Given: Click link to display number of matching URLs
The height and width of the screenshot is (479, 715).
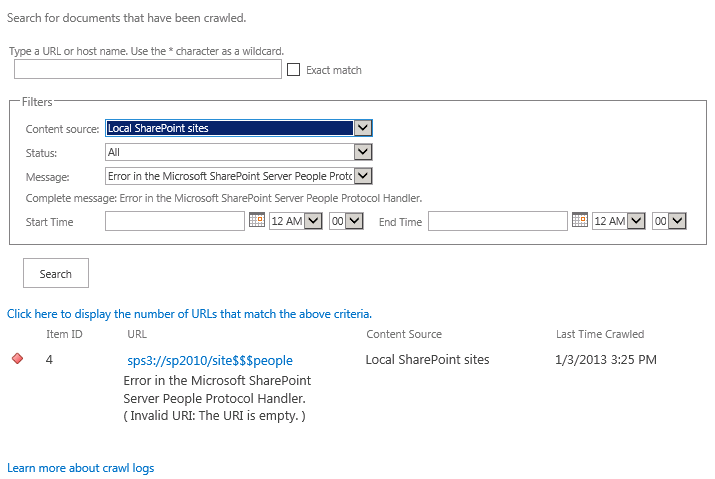Looking at the screenshot, I should 189,314.
